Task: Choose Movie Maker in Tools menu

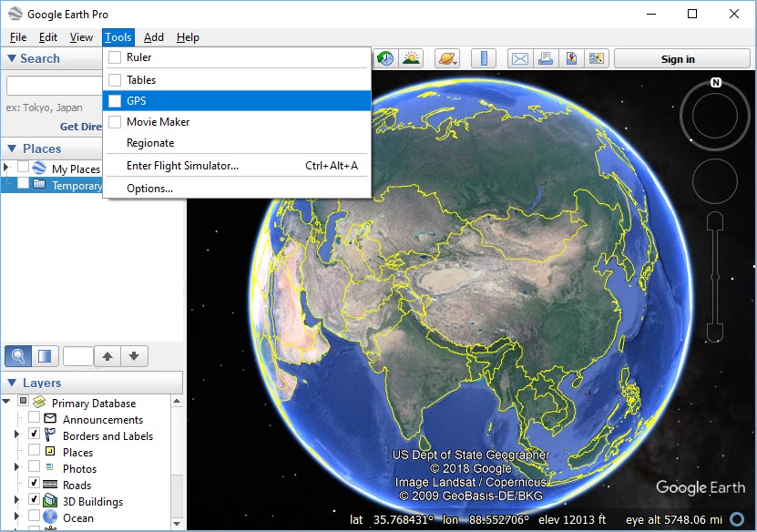Action: pos(237,122)
